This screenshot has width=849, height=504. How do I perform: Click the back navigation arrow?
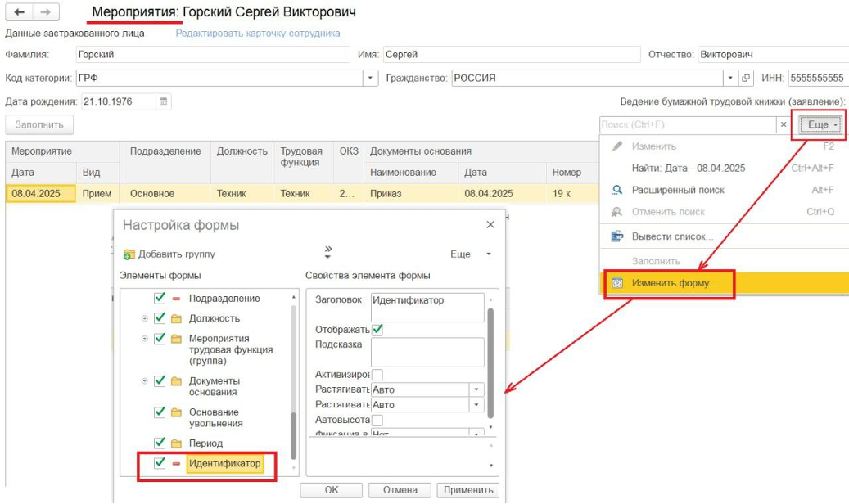(x=20, y=13)
